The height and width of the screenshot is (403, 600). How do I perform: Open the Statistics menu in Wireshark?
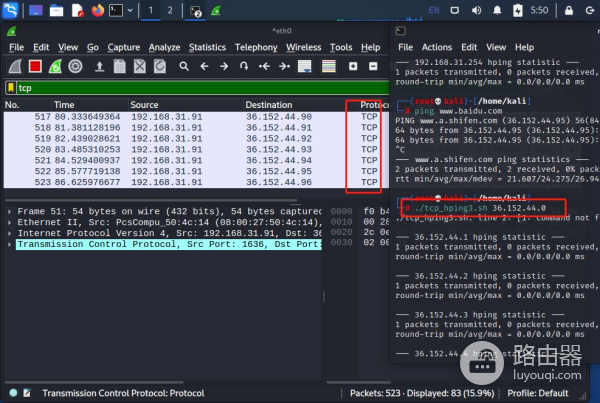pyautogui.click(x=207, y=47)
